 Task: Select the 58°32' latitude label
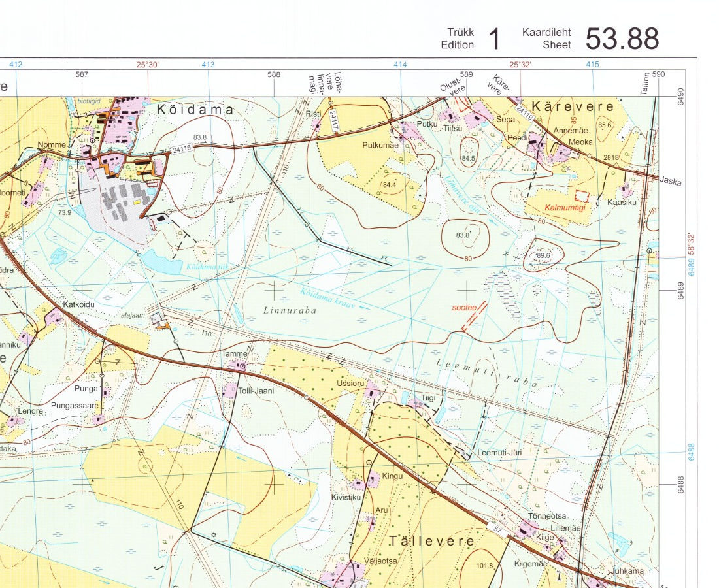click(692, 244)
